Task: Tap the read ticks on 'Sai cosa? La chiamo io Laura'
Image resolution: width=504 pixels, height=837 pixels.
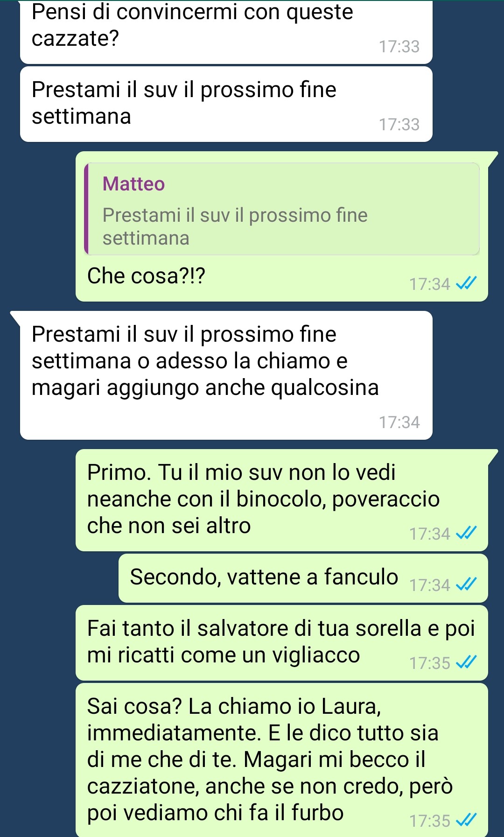Action: click(466, 820)
